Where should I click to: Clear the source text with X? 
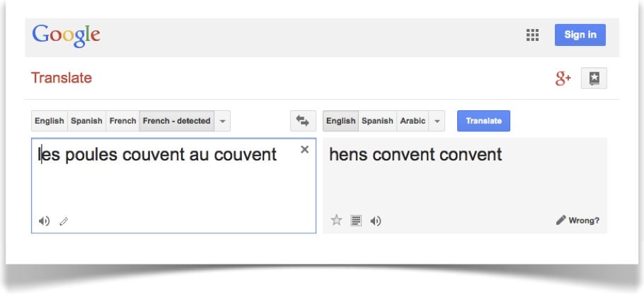click(304, 149)
